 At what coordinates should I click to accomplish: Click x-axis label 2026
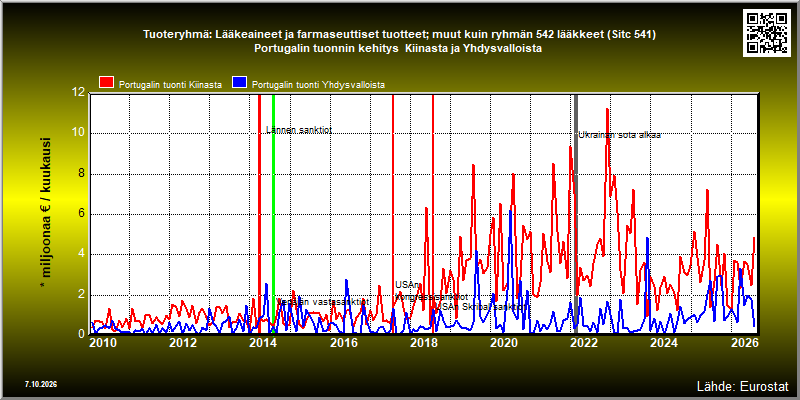744,342
